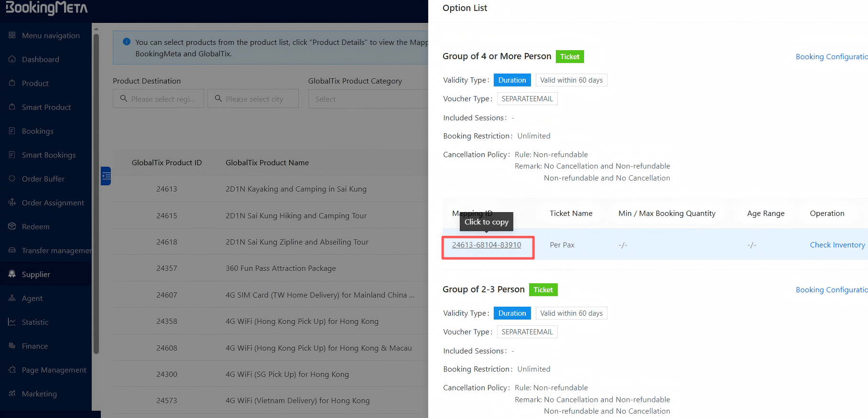Open Booking Configuration for Group of 2-3 Person
This screenshot has width=868, height=418.
(832, 289)
